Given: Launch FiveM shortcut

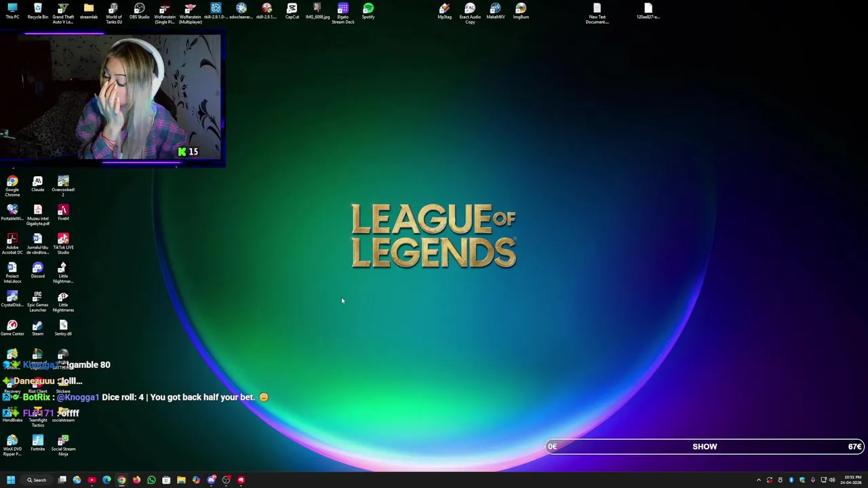Looking at the screenshot, I should coord(63,213).
